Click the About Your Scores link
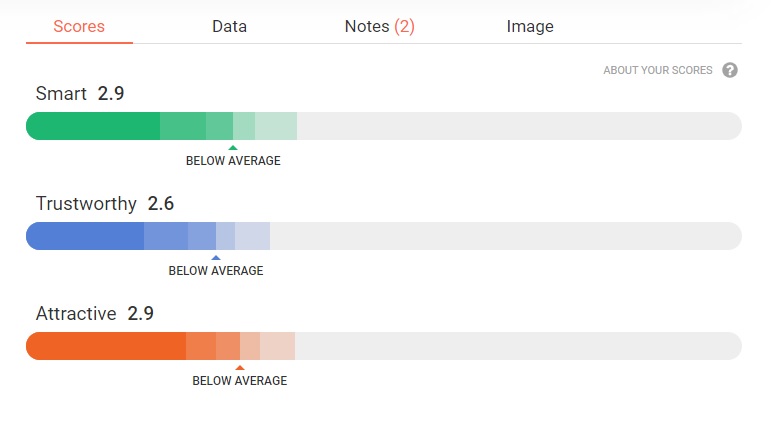Screen dimensions: 773x445 click(x=658, y=71)
